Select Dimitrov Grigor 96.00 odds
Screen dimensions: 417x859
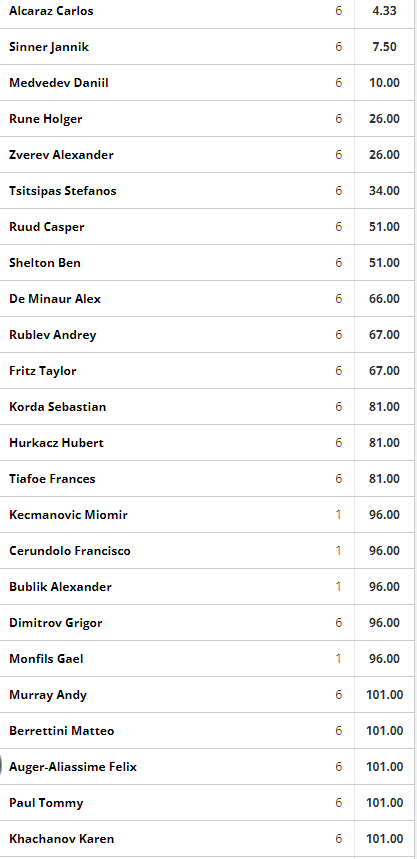click(x=384, y=623)
